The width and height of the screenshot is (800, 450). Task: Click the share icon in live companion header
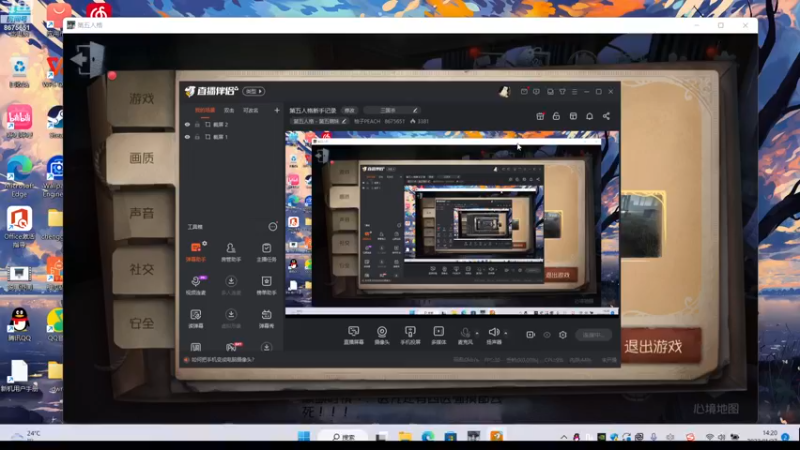606,116
